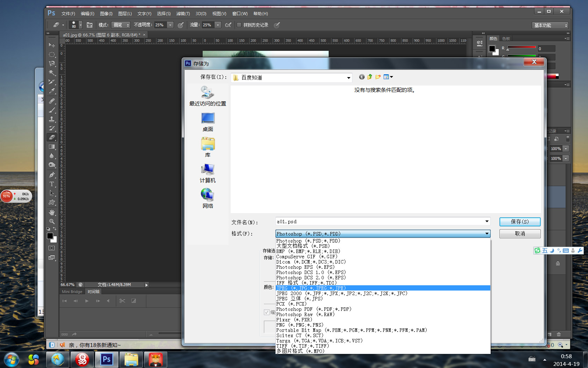Select the Zoom magnifier tool

[52, 222]
